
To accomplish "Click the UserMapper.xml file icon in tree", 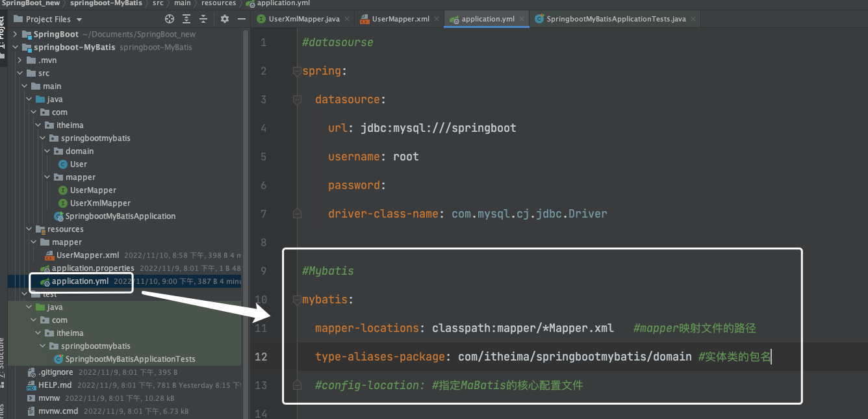I will tap(49, 255).
